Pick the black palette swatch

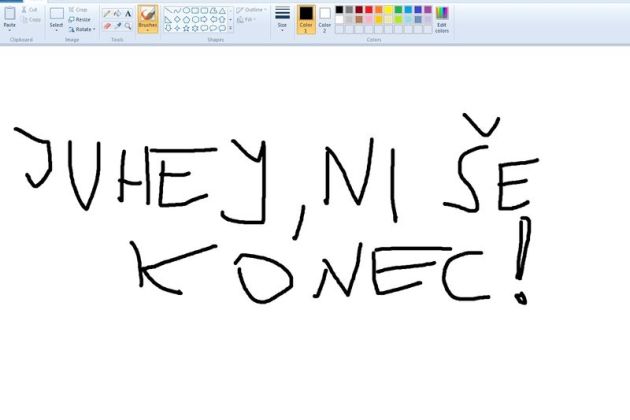(x=340, y=10)
